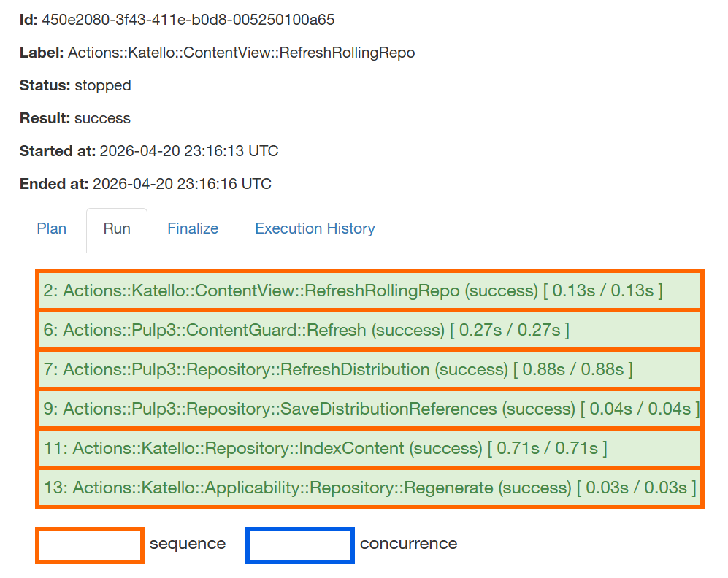Click the success result value
728x578 pixels.
click(x=102, y=118)
